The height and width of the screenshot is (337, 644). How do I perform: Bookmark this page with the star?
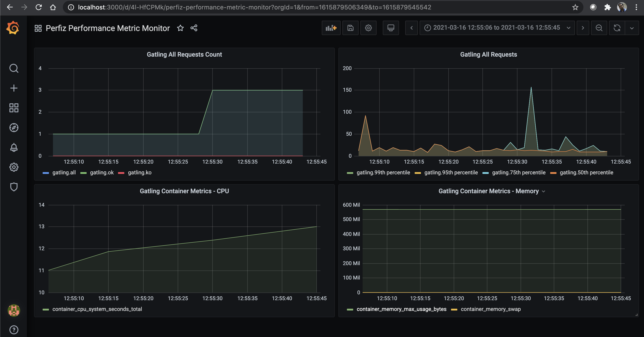[575, 7]
